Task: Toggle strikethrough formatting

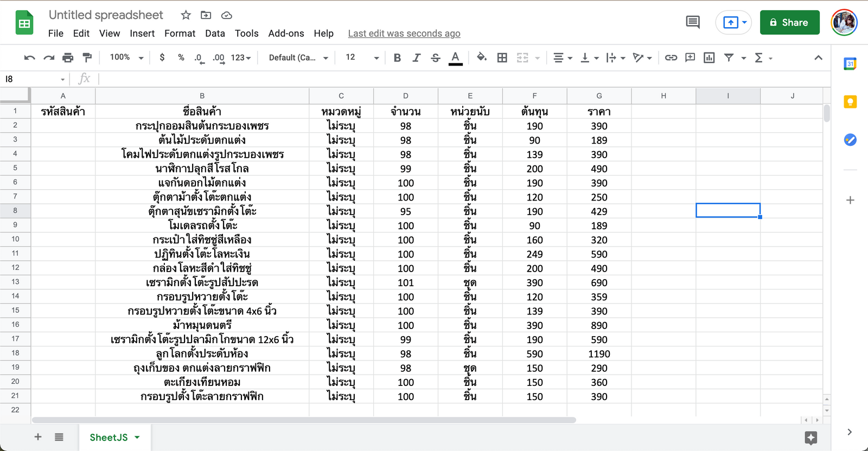Action: (436, 57)
